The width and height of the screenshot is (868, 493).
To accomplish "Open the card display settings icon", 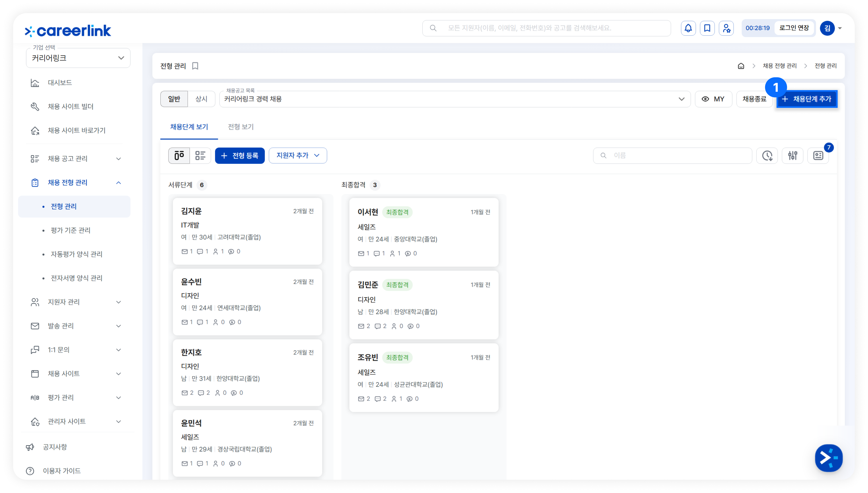I will (x=818, y=155).
